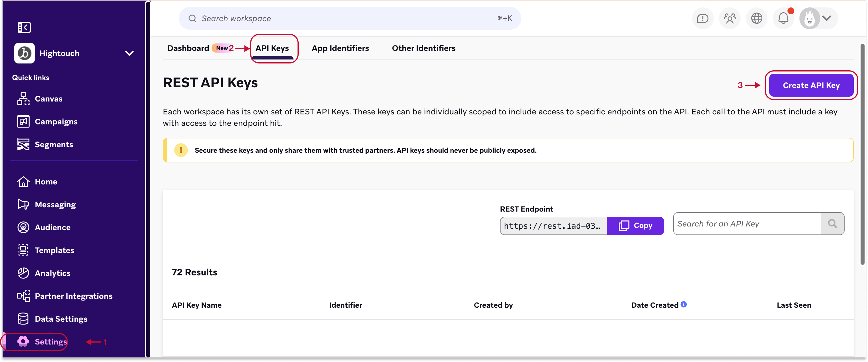This screenshot has width=868, height=362.
Task: Open the Segments section
Action: (54, 144)
